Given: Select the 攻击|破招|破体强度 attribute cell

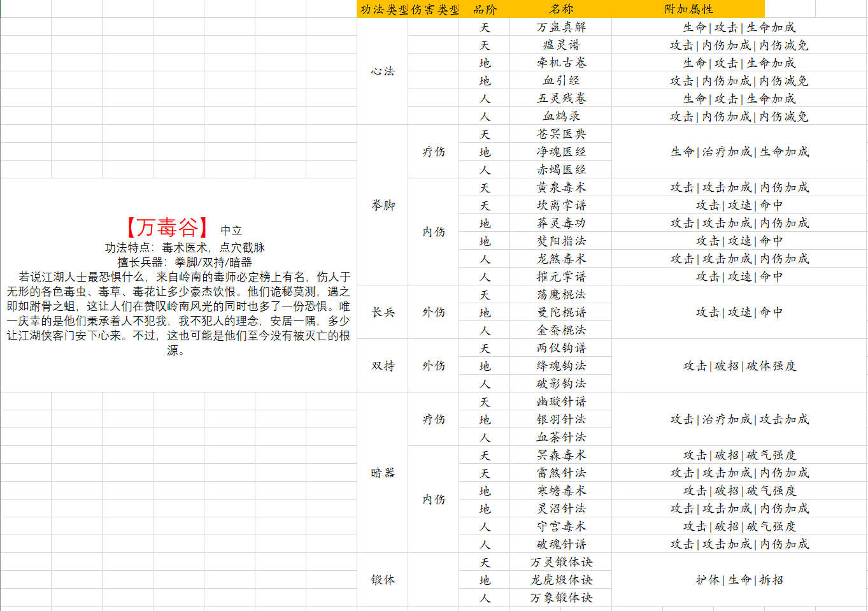Looking at the screenshot, I should (x=739, y=366).
